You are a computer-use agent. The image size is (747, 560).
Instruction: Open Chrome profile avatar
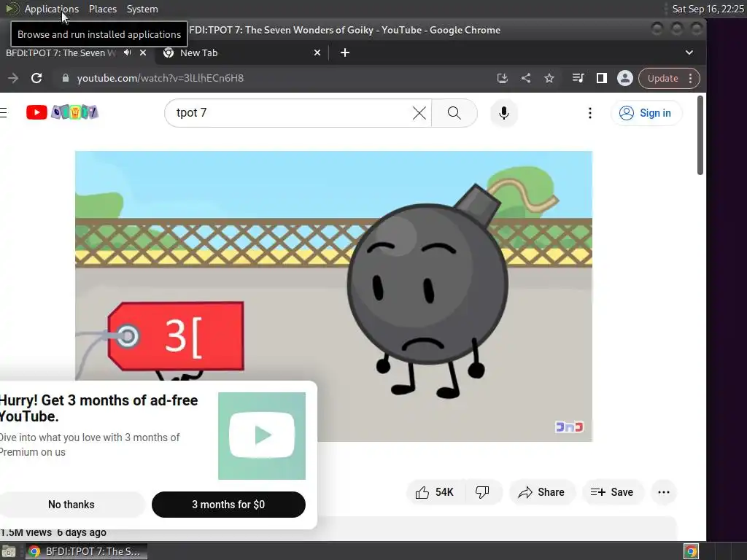(x=624, y=78)
